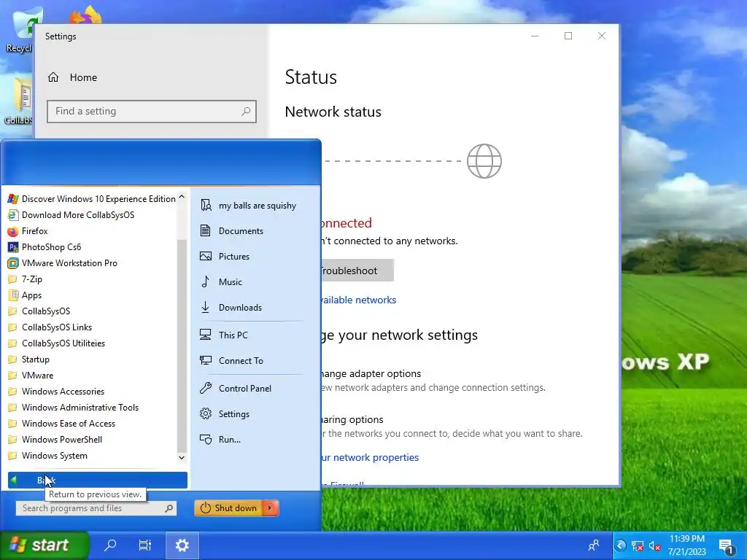Open CollabS desktop folder icon
This screenshot has width=747, height=560.
[19, 101]
